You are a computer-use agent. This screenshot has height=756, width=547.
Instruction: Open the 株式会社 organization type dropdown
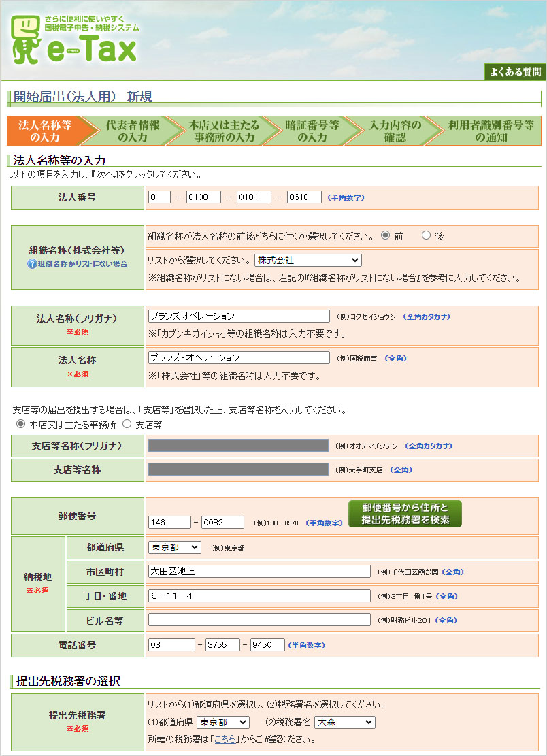(x=308, y=260)
